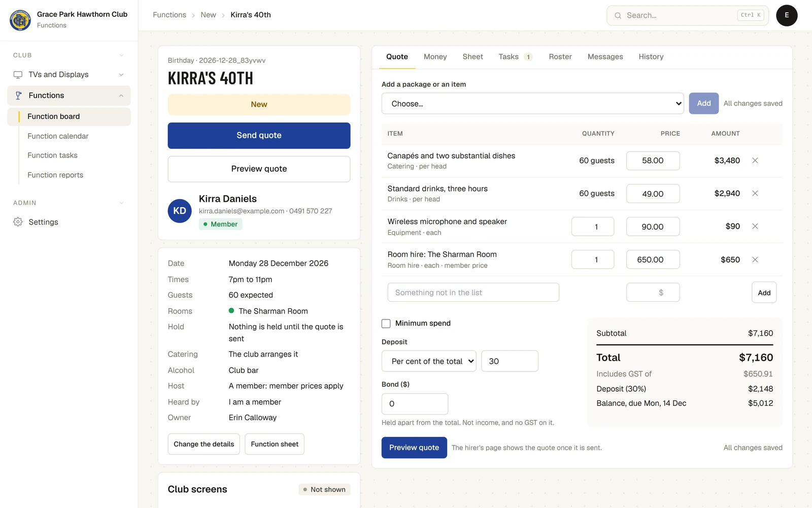Image resolution: width=812 pixels, height=508 pixels.
Task: Remove the Room hire: The Sharman Room row
Action: pyautogui.click(x=755, y=260)
